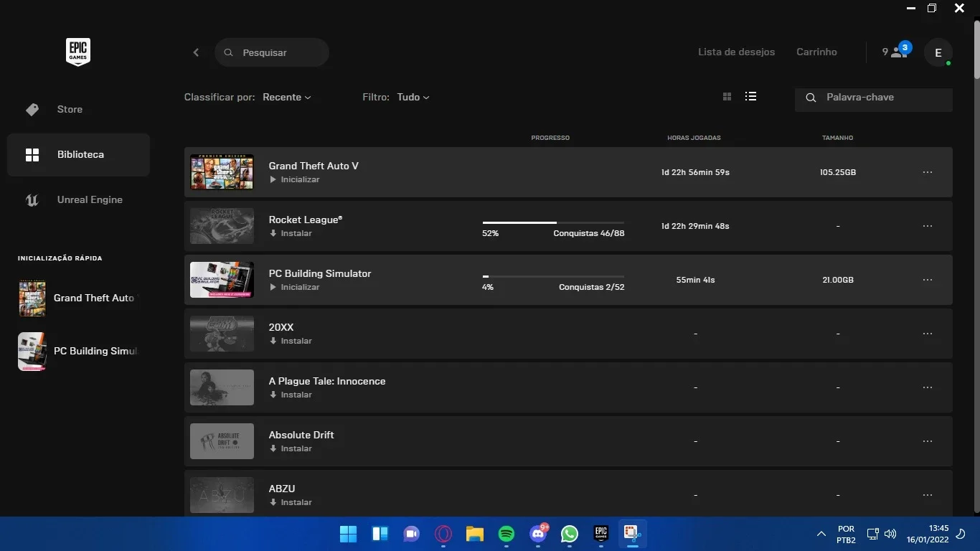980x551 pixels.
Task: Expand the Classificar por Recente dropdown
Action: coord(287,97)
